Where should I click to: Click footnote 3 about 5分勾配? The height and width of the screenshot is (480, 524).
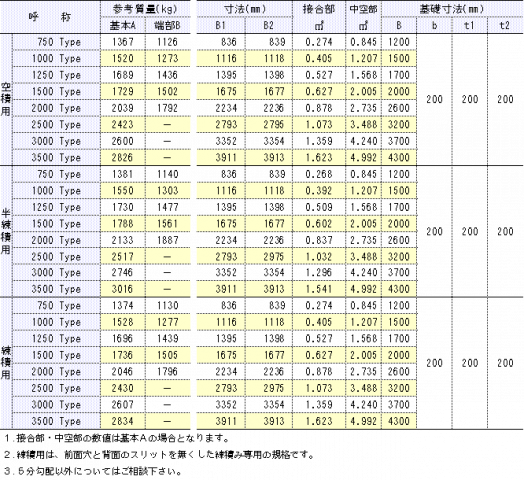point(93,471)
